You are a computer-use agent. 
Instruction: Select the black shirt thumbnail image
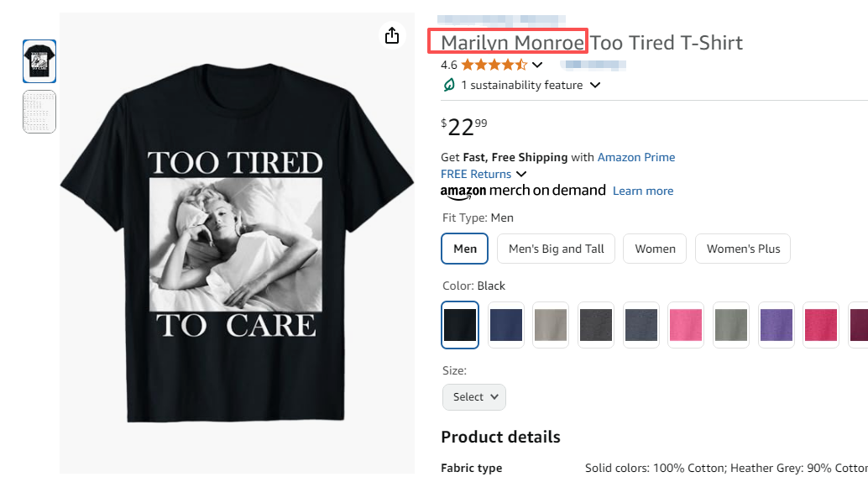(x=39, y=61)
